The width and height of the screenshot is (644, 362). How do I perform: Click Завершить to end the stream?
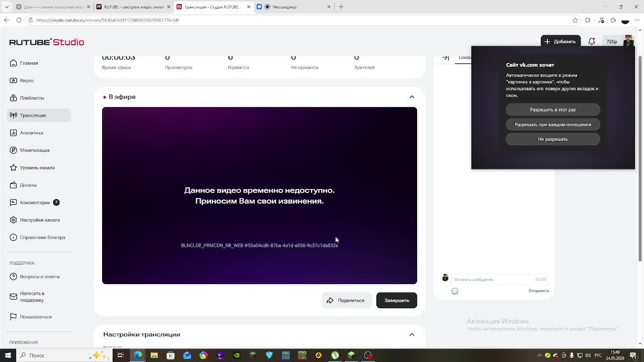396,300
